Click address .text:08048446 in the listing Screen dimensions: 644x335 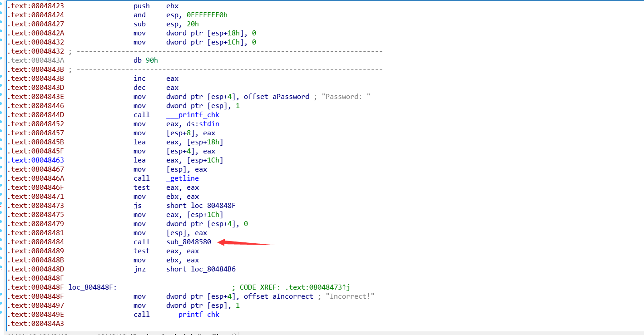click(35, 106)
